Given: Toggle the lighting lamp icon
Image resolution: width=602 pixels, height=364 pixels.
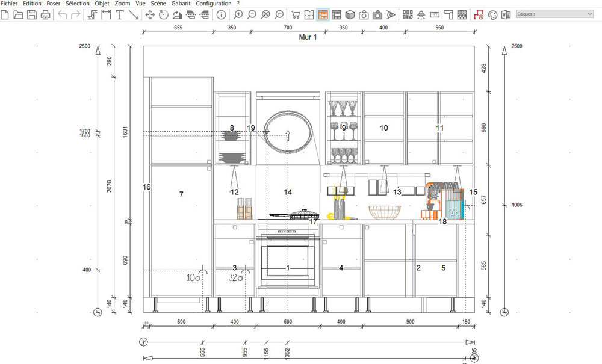Looking at the screenshot, I should 421,14.
